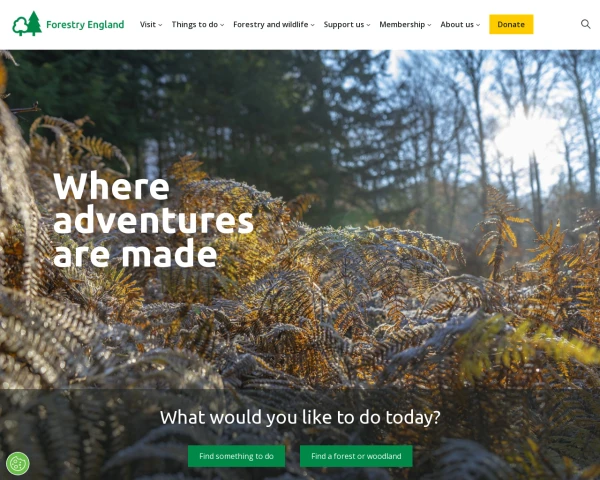Expand Forestry and wildlife menu
The height and width of the screenshot is (480, 600).
[274, 24]
